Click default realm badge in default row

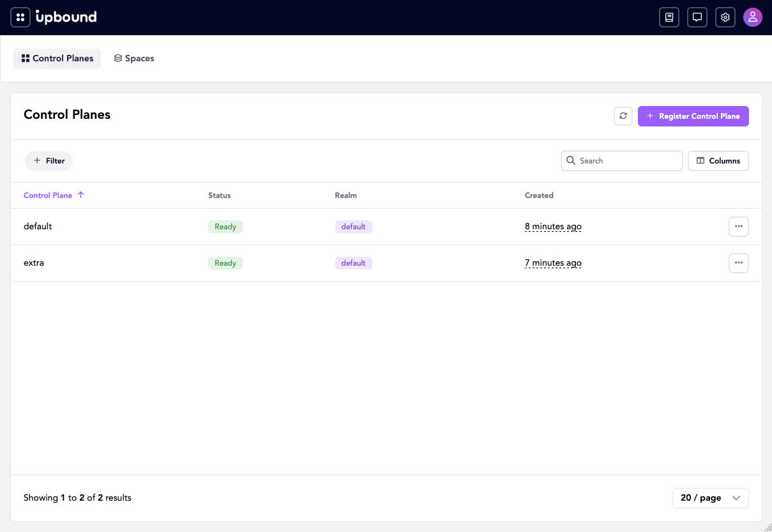pos(354,227)
